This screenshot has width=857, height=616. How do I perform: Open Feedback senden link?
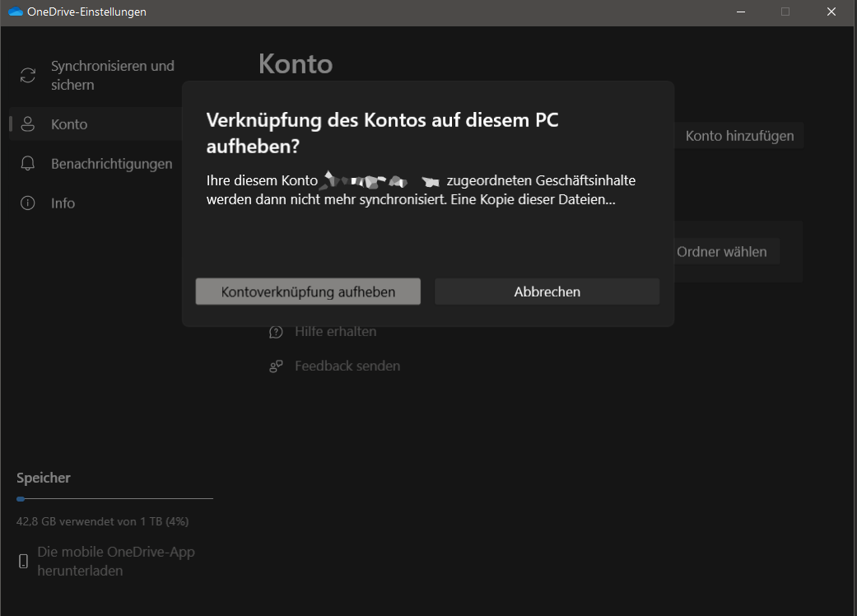point(347,366)
